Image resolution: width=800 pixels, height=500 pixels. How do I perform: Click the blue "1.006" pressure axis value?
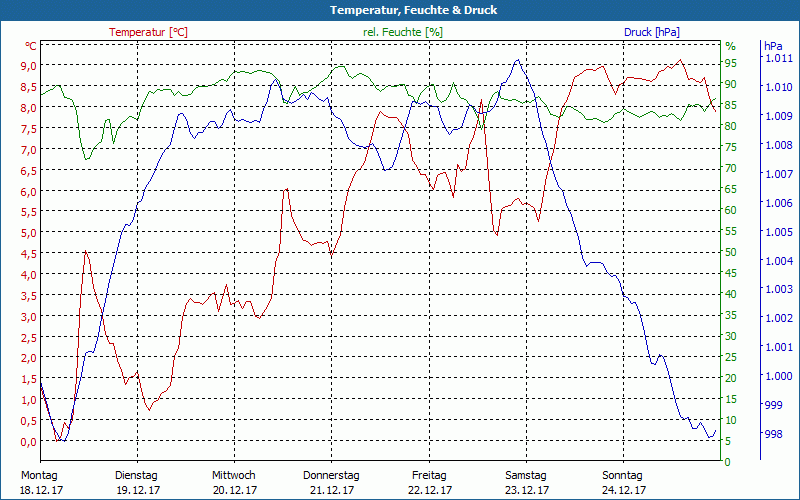tap(779, 203)
